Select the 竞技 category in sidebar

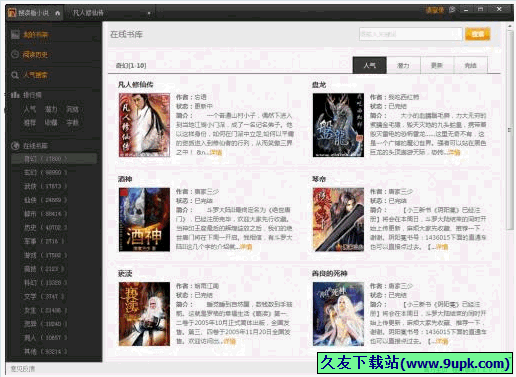(x=45, y=269)
